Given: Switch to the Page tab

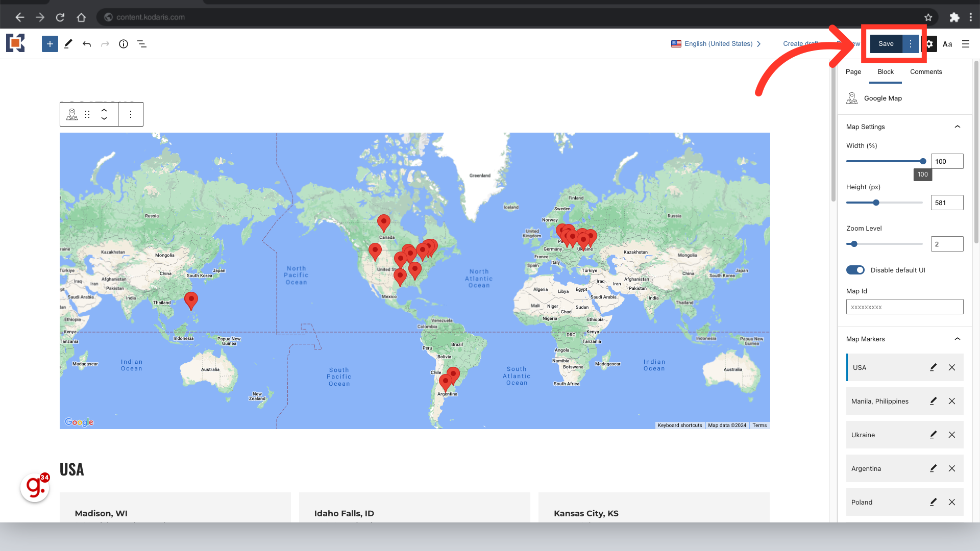Looking at the screenshot, I should pos(853,72).
